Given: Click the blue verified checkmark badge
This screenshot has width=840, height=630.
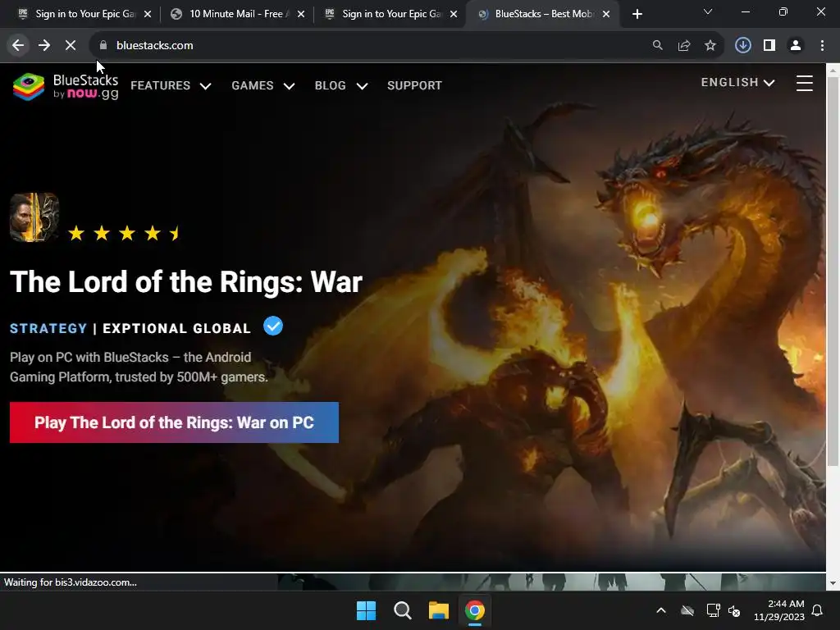Looking at the screenshot, I should [x=273, y=326].
